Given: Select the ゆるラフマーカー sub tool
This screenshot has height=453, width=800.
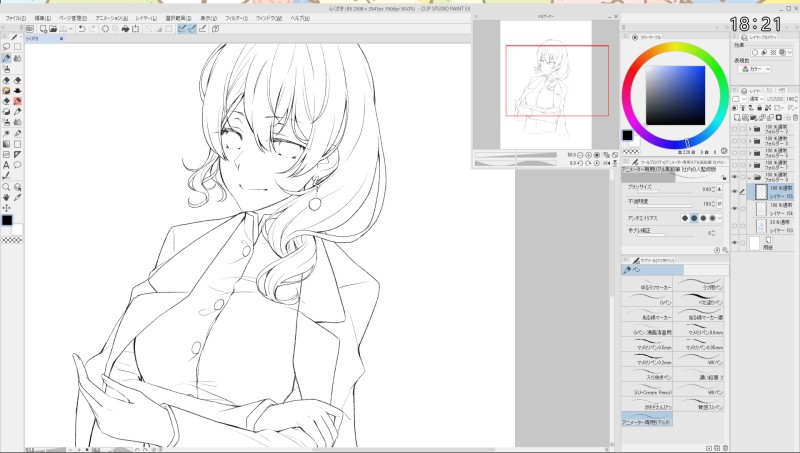Looking at the screenshot, I should click(x=647, y=284).
